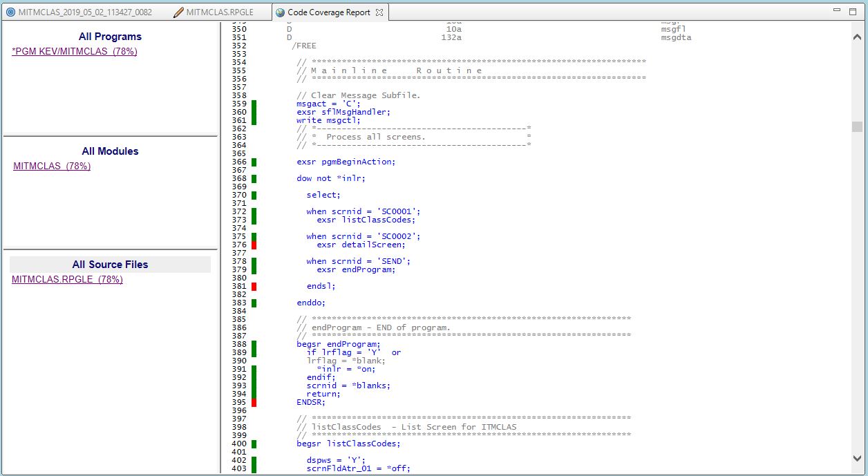Image resolution: width=868 pixels, height=476 pixels.
Task: Click the red marker beside line 381 endsl
Action: pos(254,286)
